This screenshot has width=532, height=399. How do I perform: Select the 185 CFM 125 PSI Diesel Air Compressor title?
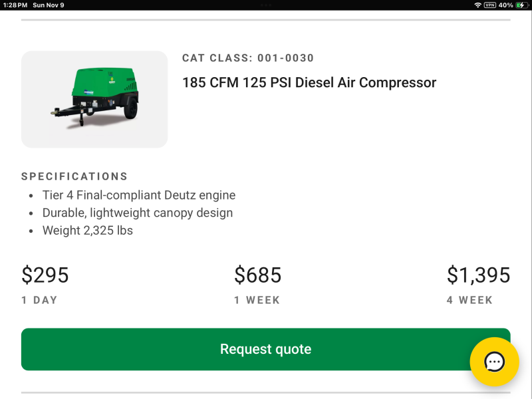click(x=309, y=82)
